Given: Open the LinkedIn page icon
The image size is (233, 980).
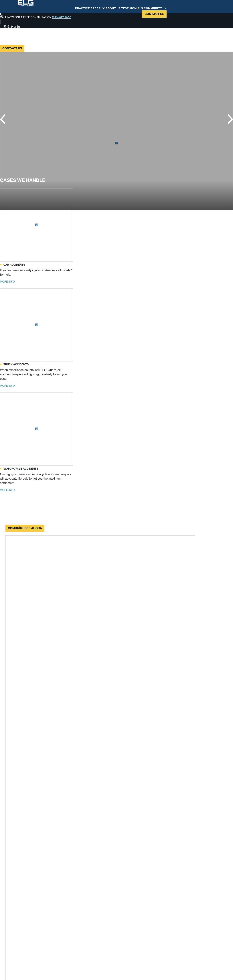Looking at the screenshot, I should tap(19, 27).
